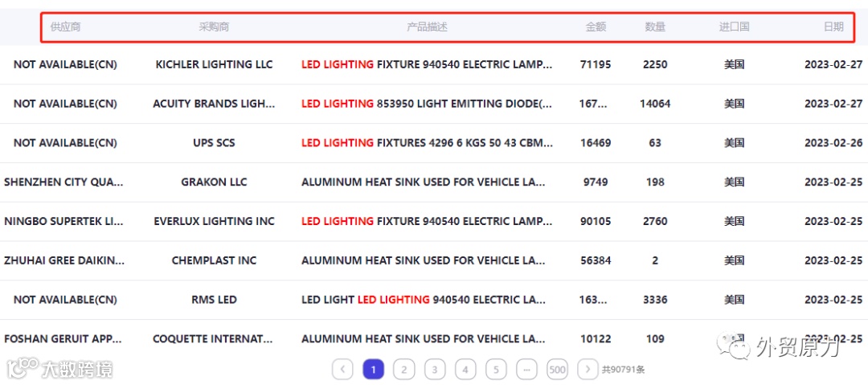Open page 5 of results

click(496, 370)
